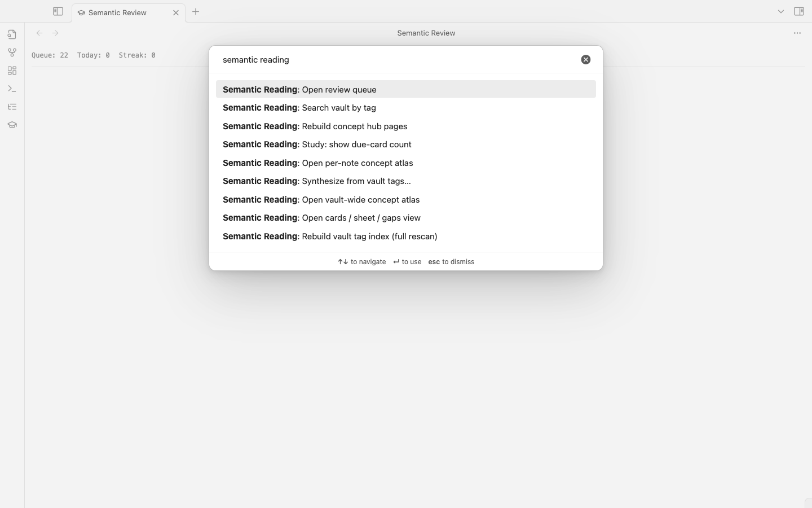Run Semantic Reading: Rebuild concept hub pages
The width and height of the screenshot is (812, 508).
point(406,126)
